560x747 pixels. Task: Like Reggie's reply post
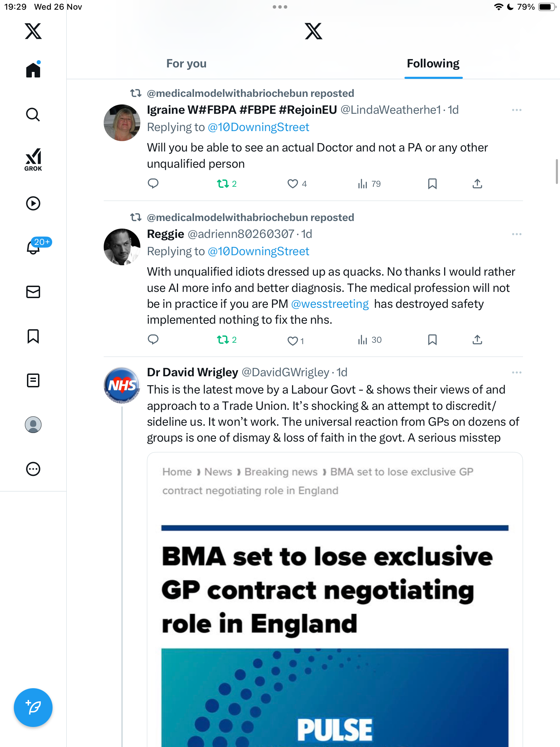pos(292,341)
